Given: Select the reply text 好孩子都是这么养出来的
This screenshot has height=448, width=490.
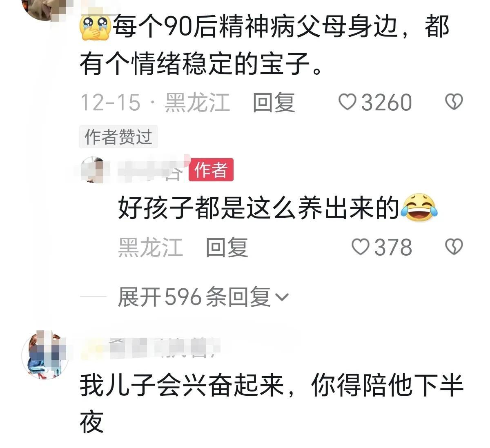Looking at the screenshot, I should click(x=258, y=208).
